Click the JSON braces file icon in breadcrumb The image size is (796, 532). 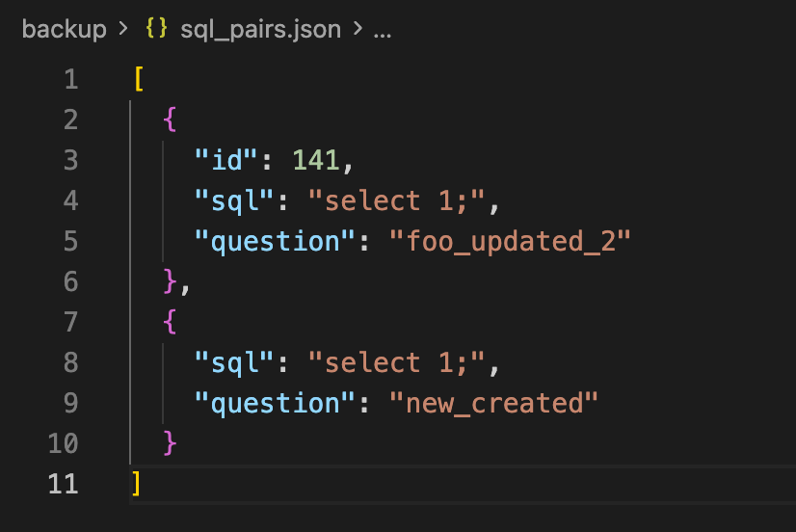156,29
